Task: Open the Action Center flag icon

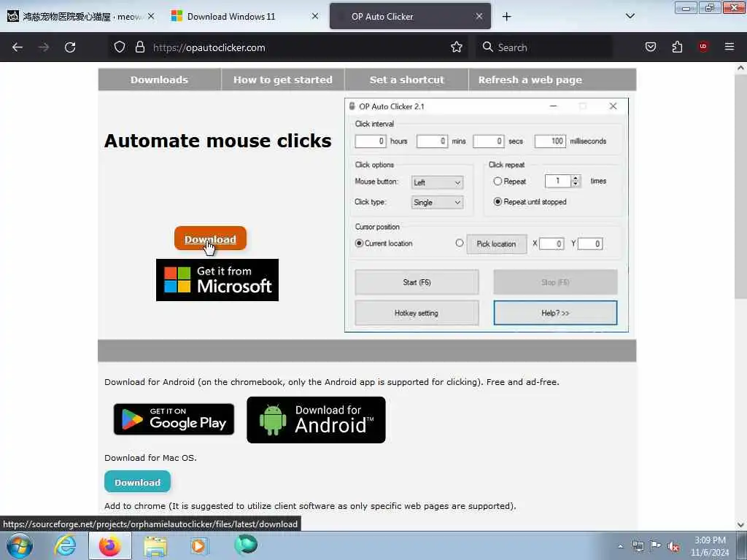Action: (x=656, y=546)
